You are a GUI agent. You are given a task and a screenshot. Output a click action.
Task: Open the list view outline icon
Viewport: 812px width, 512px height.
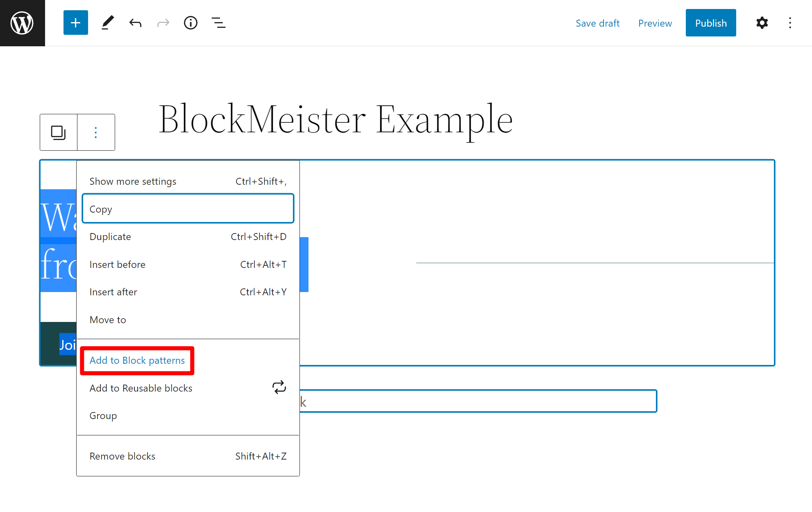218,23
